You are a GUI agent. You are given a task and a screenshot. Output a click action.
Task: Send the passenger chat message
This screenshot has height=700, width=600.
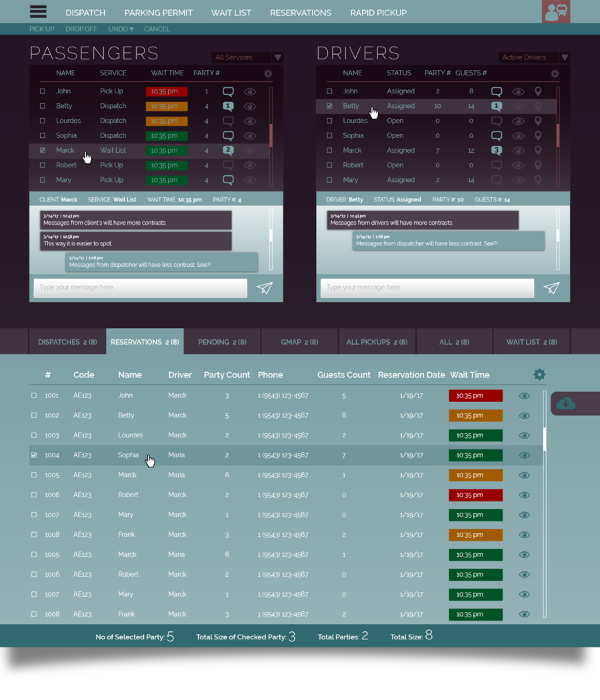coord(265,288)
